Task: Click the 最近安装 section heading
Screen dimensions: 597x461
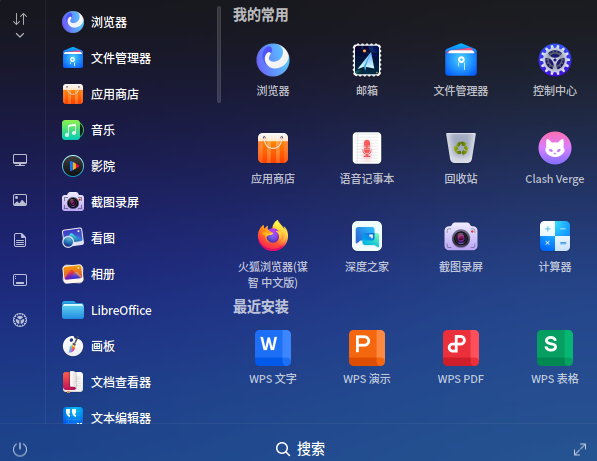Action: tap(261, 307)
